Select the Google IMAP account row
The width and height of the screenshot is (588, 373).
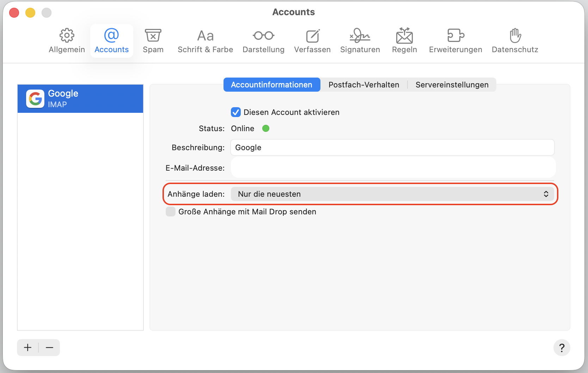(x=80, y=99)
